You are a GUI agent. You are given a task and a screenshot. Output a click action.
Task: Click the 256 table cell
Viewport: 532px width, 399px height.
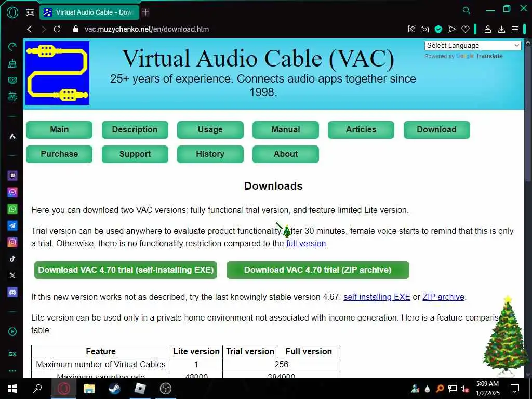281,364
